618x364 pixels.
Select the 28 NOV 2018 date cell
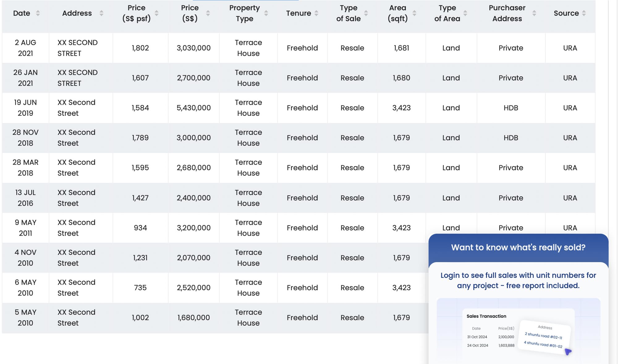coord(25,138)
